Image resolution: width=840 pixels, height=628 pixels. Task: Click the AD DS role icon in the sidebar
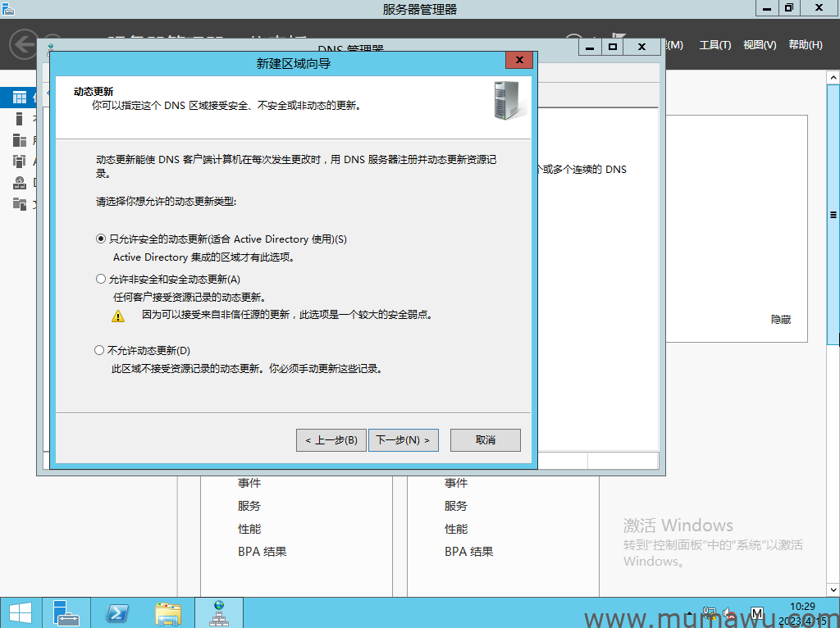tap(19, 162)
